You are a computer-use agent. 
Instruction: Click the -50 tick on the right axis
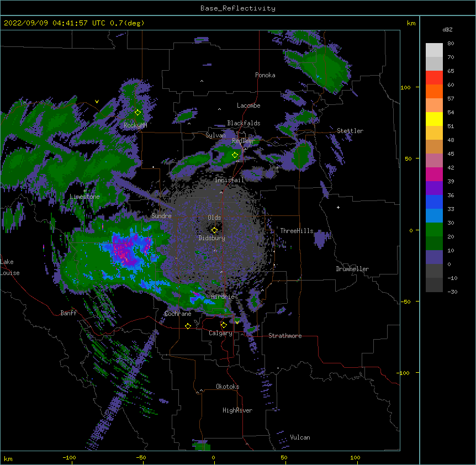click(405, 302)
